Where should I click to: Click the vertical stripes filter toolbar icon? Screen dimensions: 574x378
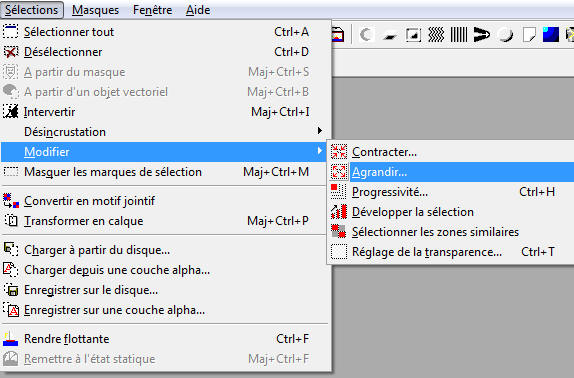pos(459,35)
